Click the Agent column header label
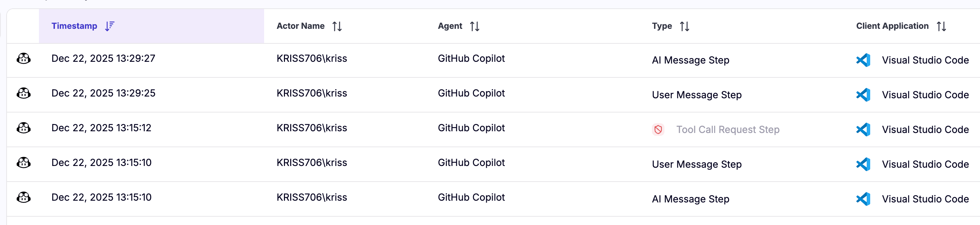The image size is (980, 225). [x=450, y=26]
